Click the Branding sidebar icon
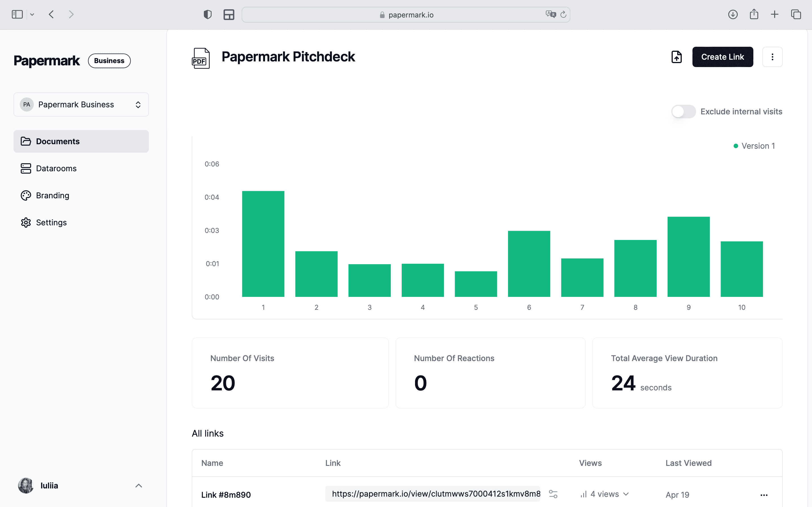The width and height of the screenshot is (812, 507). pyautogui.click(x=25, y=195)
